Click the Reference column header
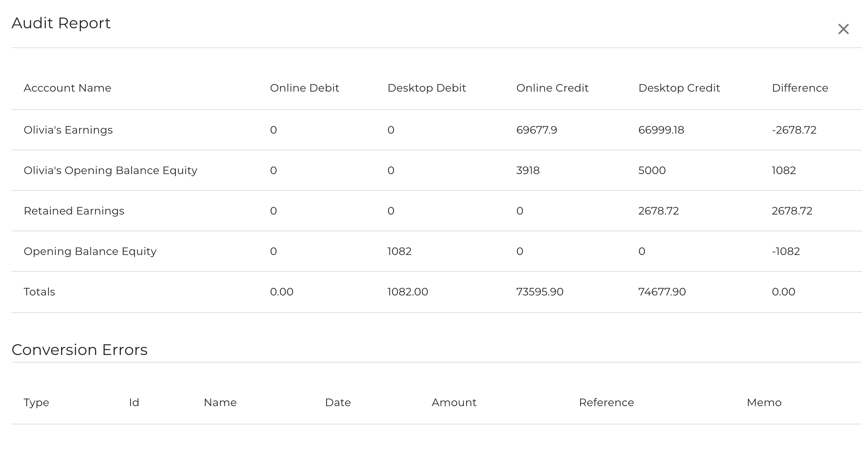This screenshot has width=868, height=471. (x=606, y=403)
